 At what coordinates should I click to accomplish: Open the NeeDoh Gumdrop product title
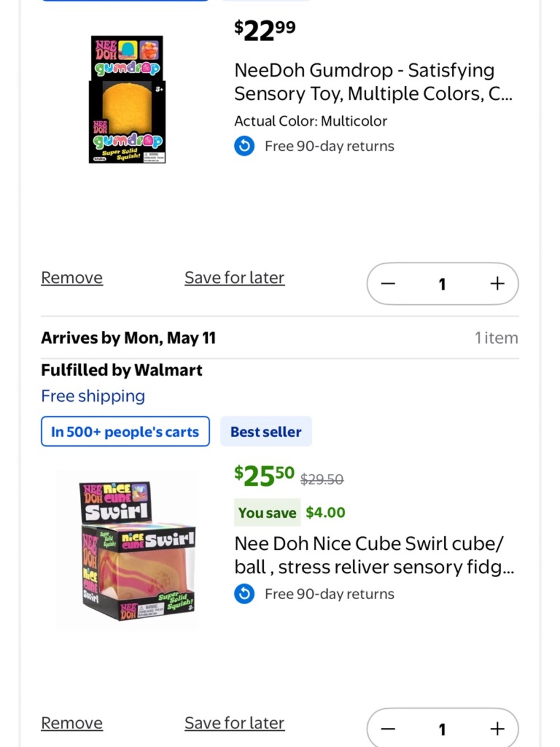[373, 82]
